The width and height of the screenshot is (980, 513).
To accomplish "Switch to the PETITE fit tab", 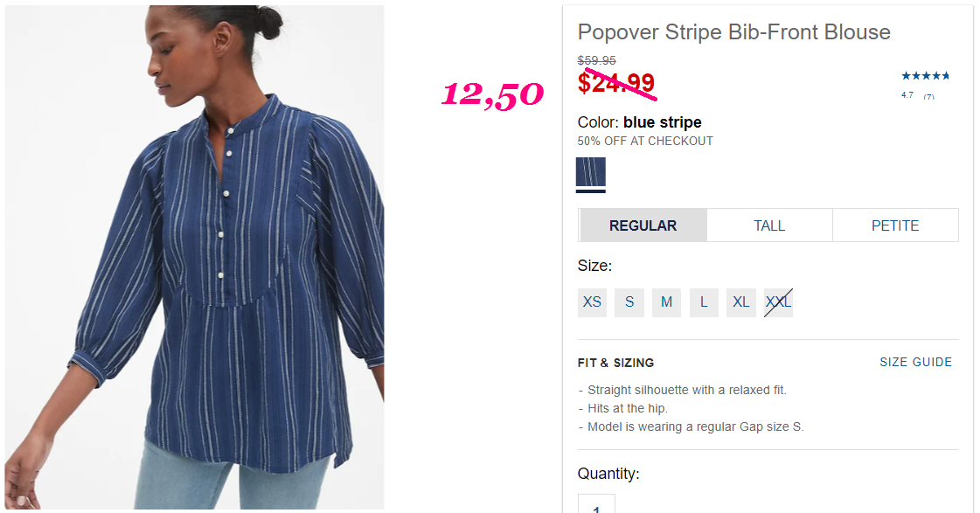I will pyautogui.click(x=895, y=225).
